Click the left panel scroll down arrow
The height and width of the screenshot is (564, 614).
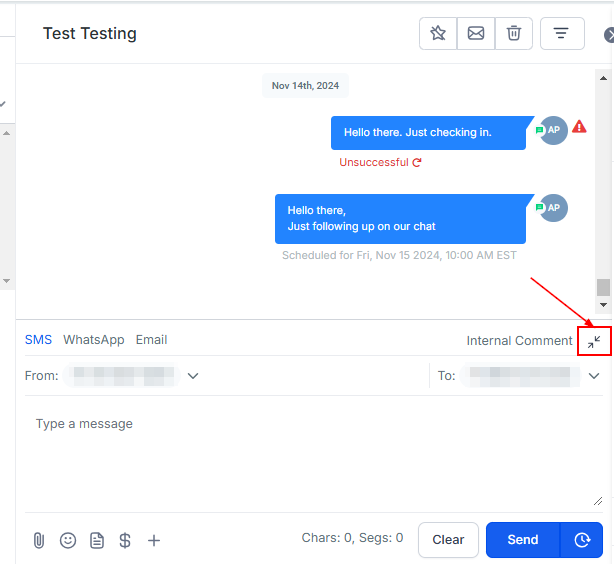6,281
